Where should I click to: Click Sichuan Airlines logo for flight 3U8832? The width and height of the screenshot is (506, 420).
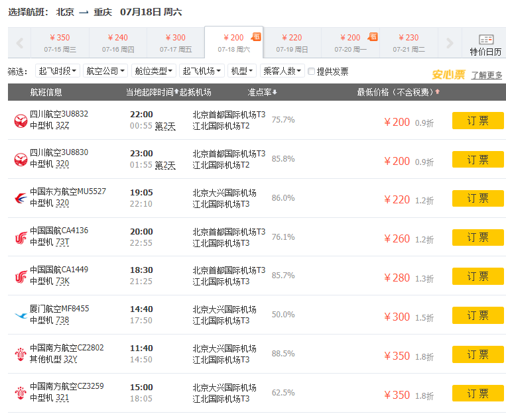pos(21,121)
